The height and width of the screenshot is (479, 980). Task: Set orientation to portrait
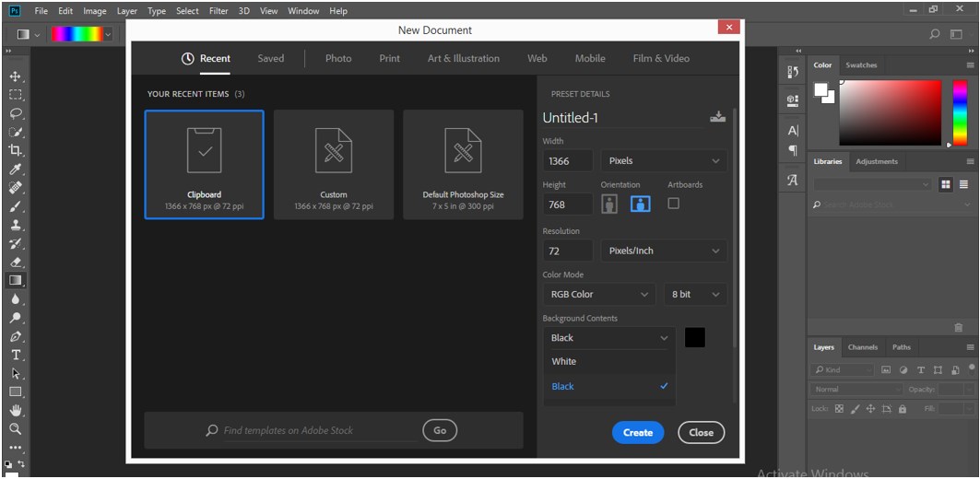609,204
